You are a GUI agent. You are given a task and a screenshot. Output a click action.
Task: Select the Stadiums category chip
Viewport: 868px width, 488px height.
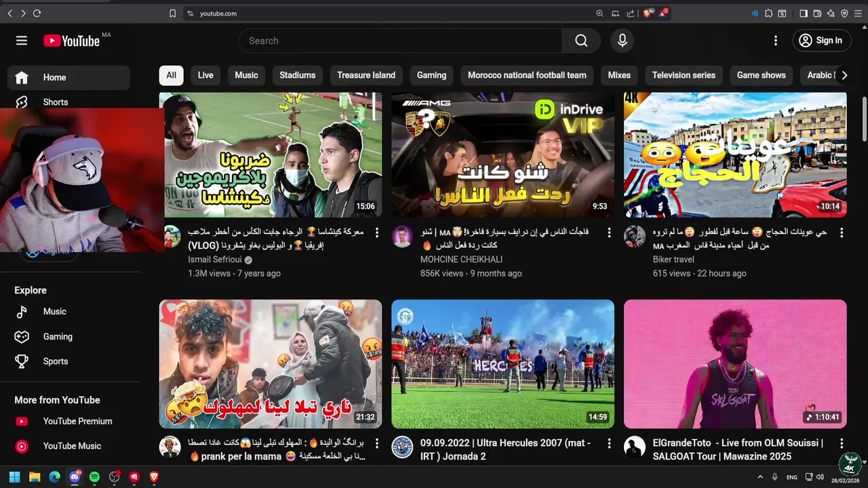tap(298, 75)
